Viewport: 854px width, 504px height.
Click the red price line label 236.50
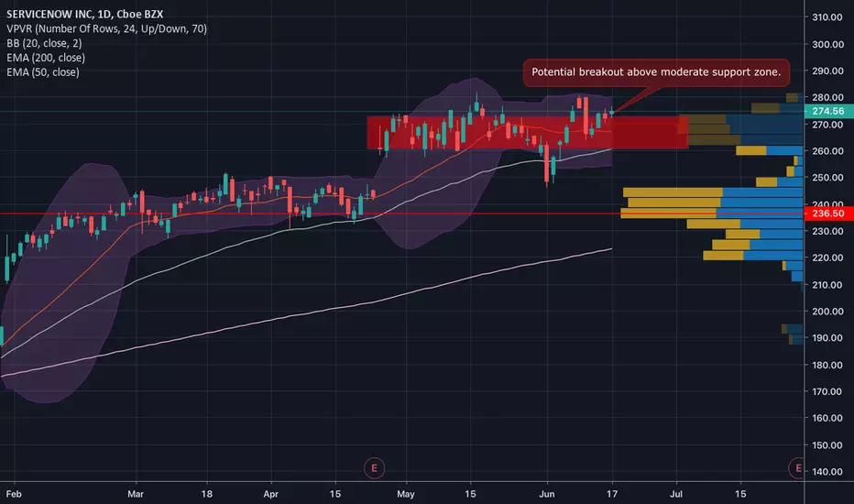[x=828, y=213]
